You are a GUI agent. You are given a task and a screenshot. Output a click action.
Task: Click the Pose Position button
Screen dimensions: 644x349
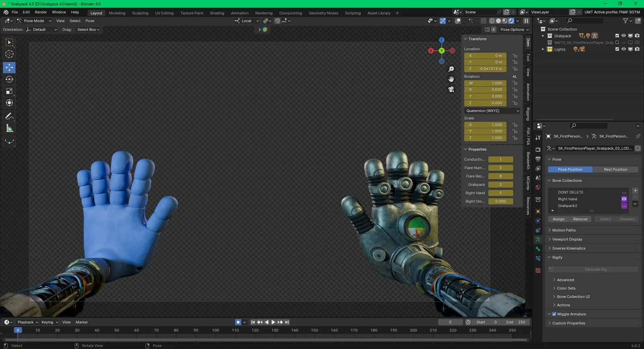pyautogui.click(x=570, y=170)
